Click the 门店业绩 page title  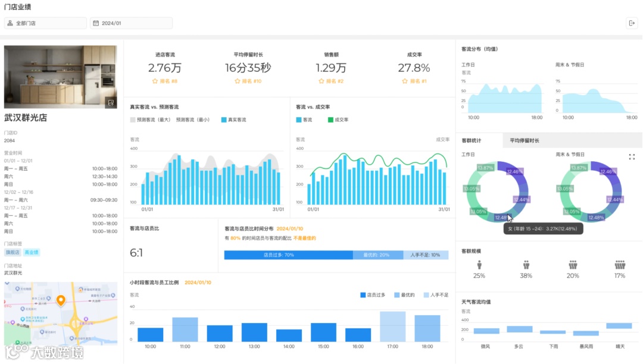tap(18, 7)
